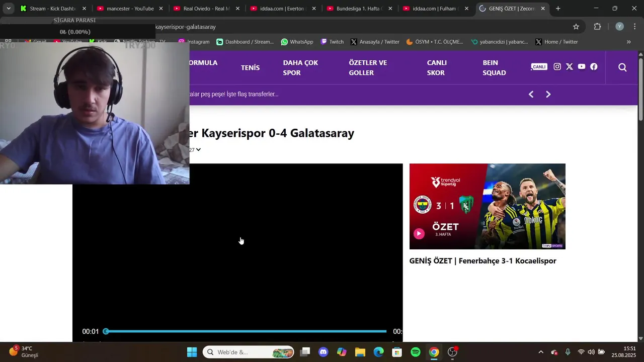Open the Facebook icon in site header
The height and width of the screenshot is (362, 644).
coord(594,67)
